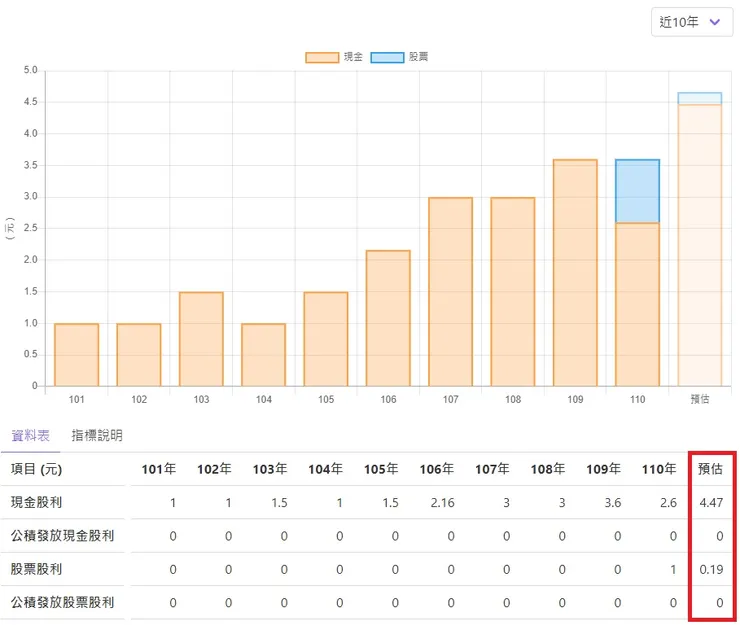Click the 105年 cash dividend value 1.5

(x=390, y=503)
